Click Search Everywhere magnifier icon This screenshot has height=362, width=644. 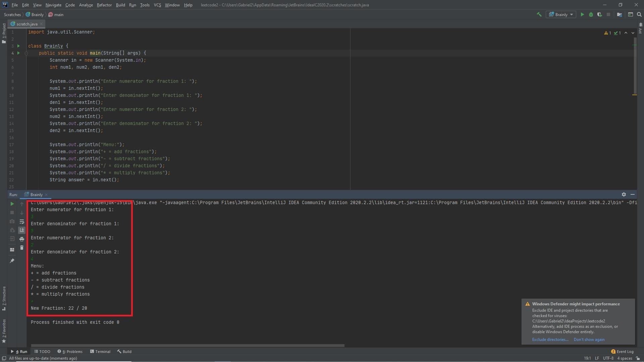tap(639, 14)
